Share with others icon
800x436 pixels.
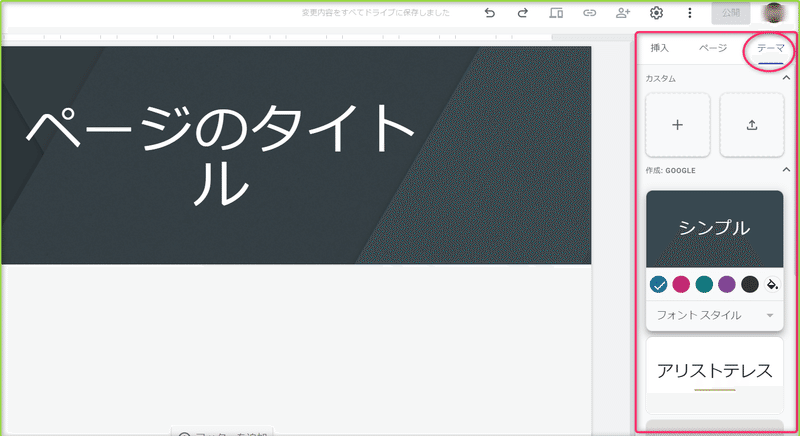point(622,13)
